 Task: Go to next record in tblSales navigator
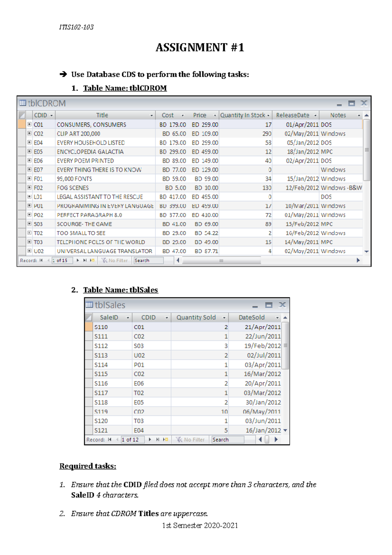click(x=150, y=440)
